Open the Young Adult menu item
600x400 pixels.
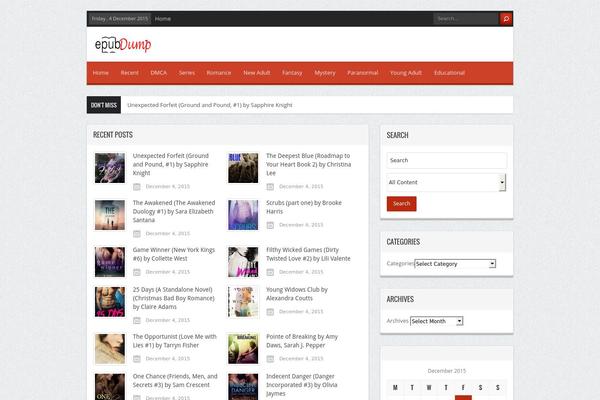(x=406, y=73)
